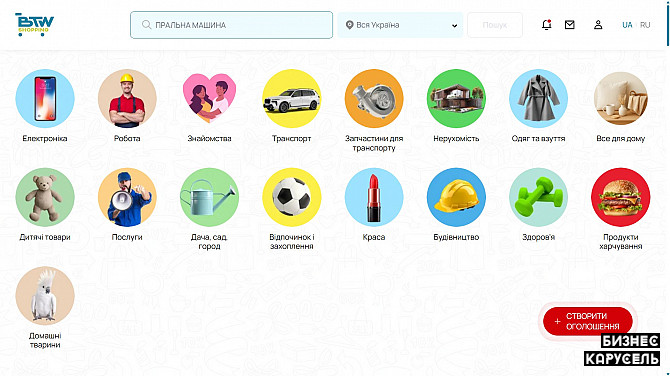Click the Будівництво label text
Viewport: 670px width, 376px height.
click(x=456, y=237)
